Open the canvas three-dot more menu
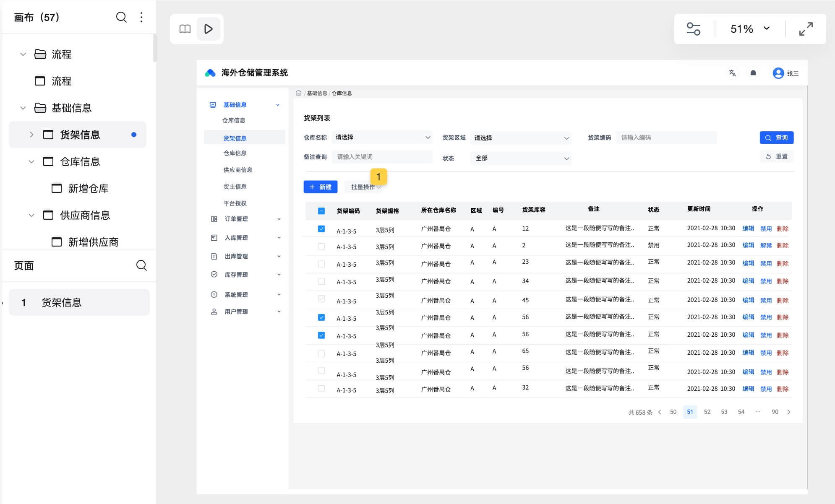 (x=141, y=17)
